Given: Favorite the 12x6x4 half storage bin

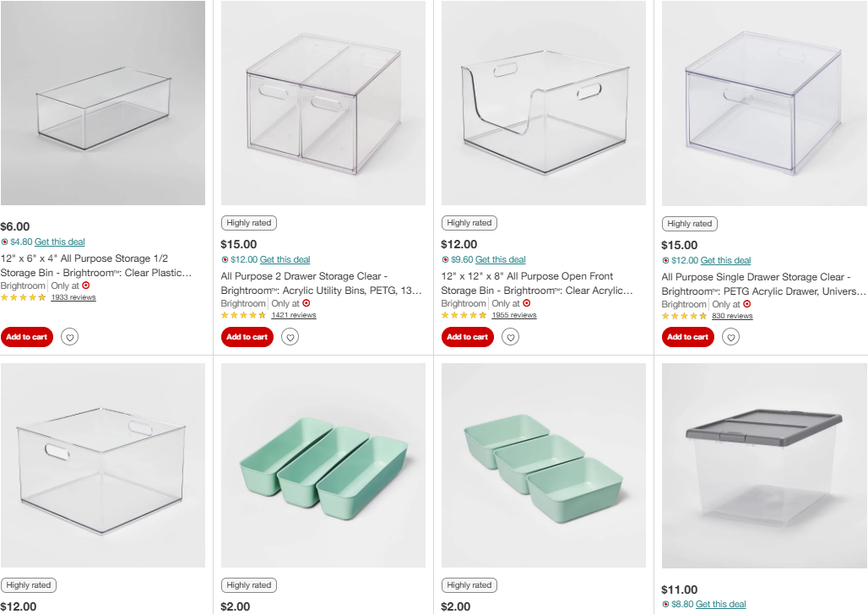Looking at the screenshot, I should pos(70,337).
